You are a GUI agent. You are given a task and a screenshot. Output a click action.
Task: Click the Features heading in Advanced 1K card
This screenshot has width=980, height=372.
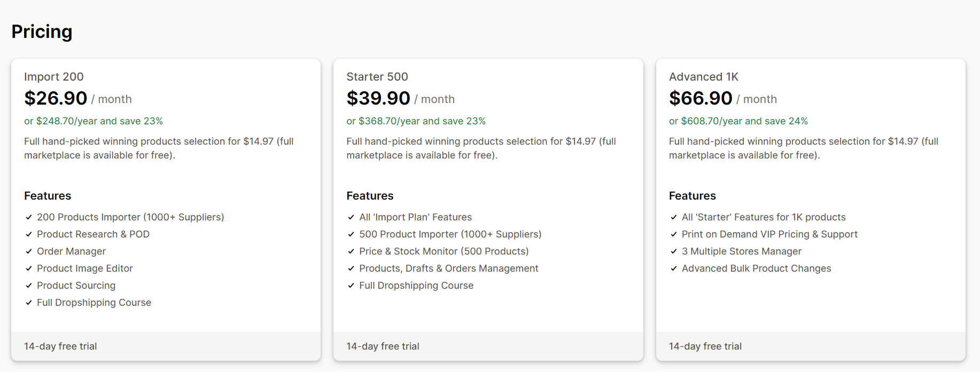693,196
